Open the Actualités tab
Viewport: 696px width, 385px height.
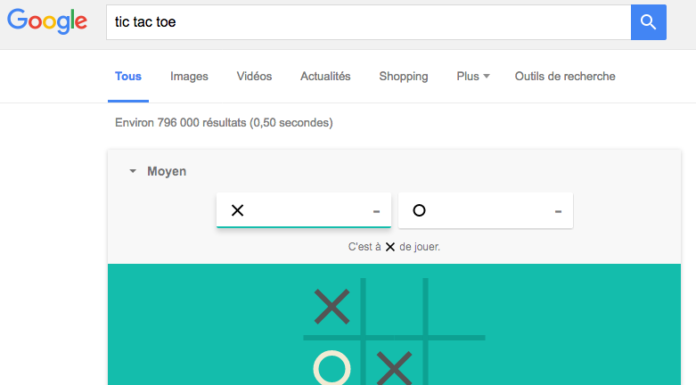tap(325, 76)
